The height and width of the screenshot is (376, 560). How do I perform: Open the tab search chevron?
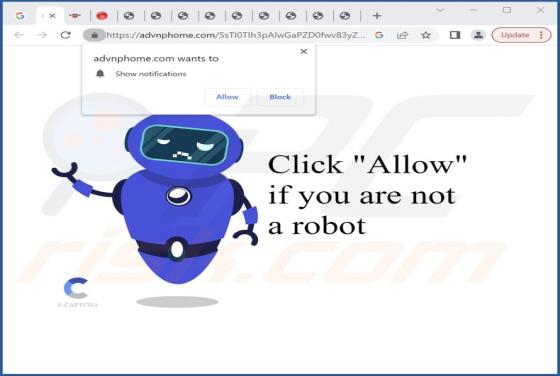click(x=440, y=10)
